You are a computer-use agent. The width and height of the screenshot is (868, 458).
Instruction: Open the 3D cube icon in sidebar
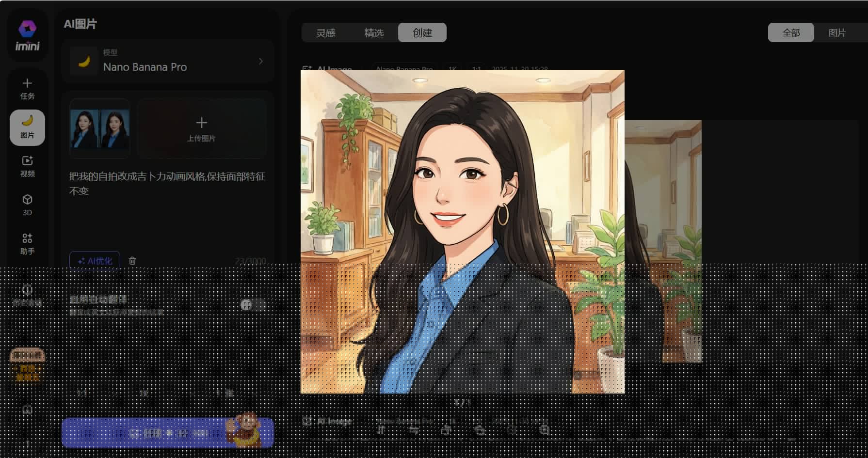tap(27, 205)
